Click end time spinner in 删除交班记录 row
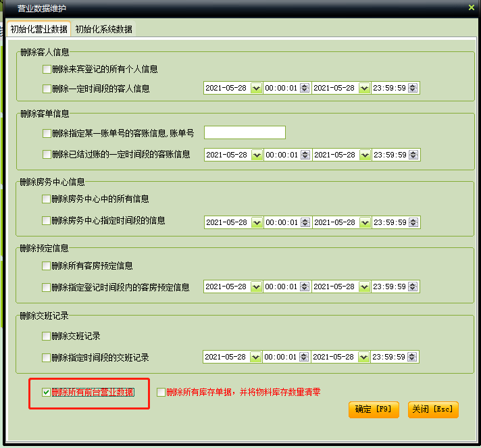Screen dimensions: 481x448 pos(413,357)
